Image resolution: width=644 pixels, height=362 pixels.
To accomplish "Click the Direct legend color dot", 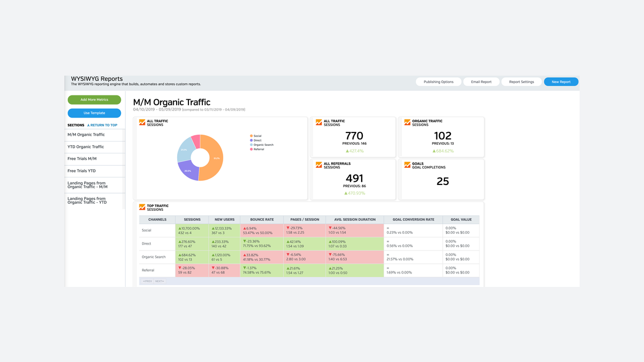I will pyautogui.click(x=251, y=141).
